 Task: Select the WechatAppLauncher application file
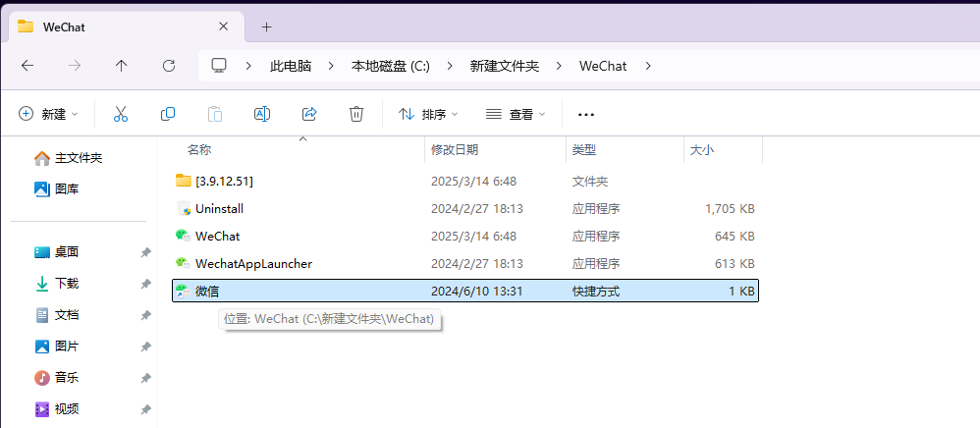click(x=465, y=264)
